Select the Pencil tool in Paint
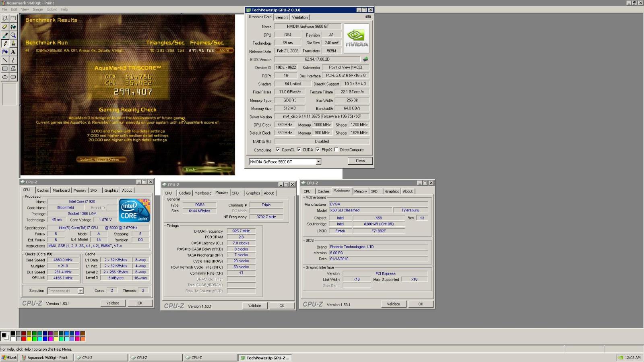The image size is (644, 362). (5, 43)
